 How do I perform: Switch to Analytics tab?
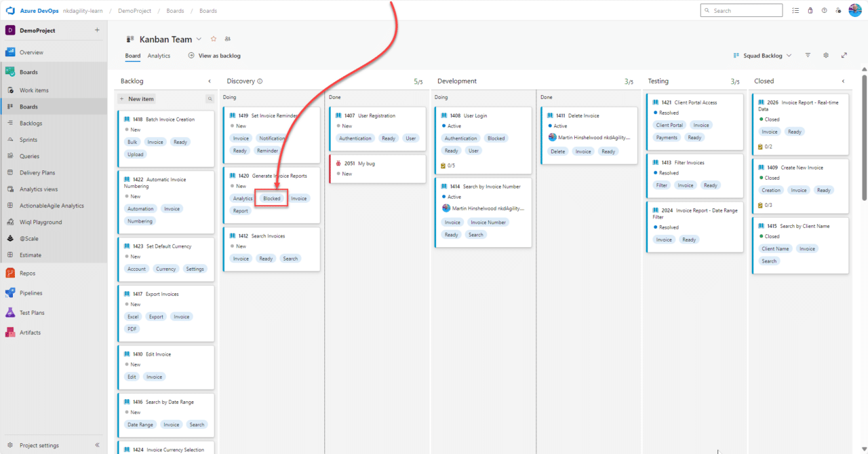[159, 56]
